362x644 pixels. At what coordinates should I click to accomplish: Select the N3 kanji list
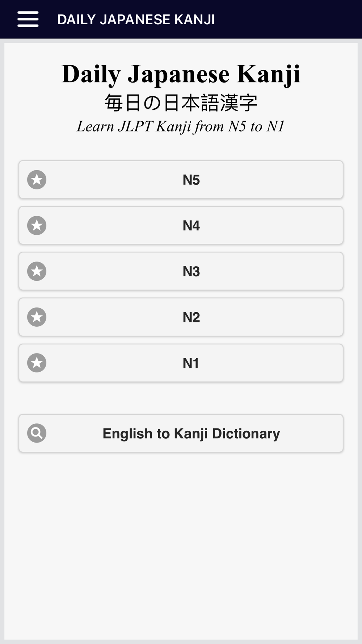click(181, 271)
